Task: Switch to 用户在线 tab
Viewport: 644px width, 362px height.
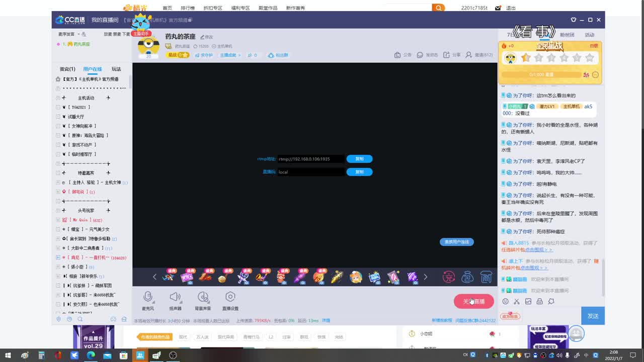Action: [93, 69]
